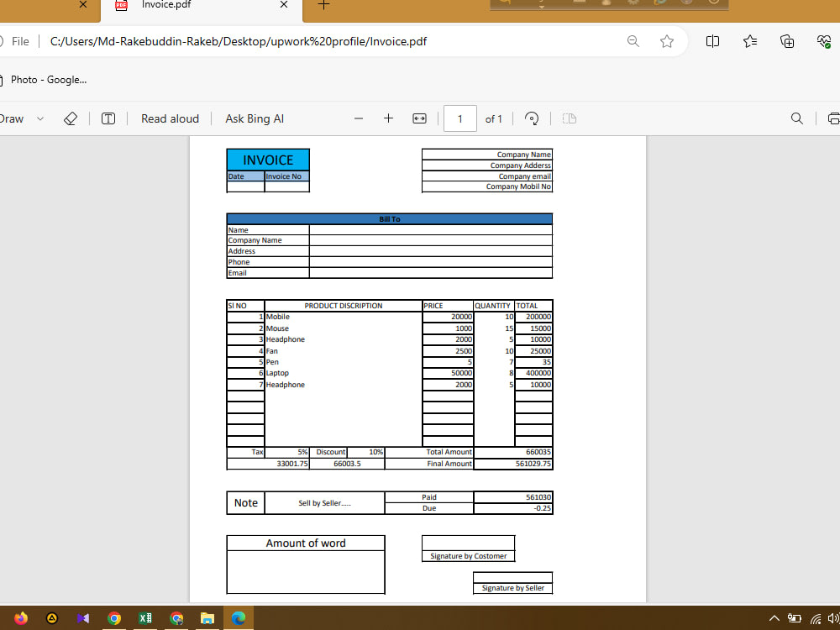Click inside the page number field
This screenshot has height=630, width=840.
[x=459, y=118]
